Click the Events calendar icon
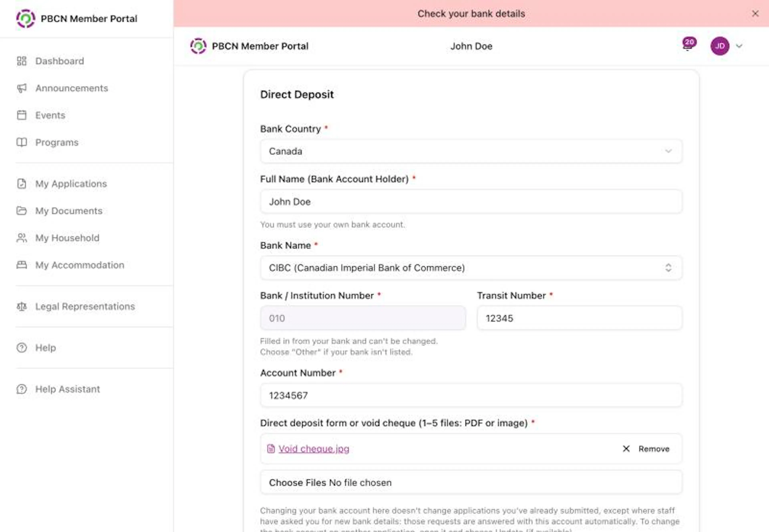769x532 pixels. (x=22, y=115)
